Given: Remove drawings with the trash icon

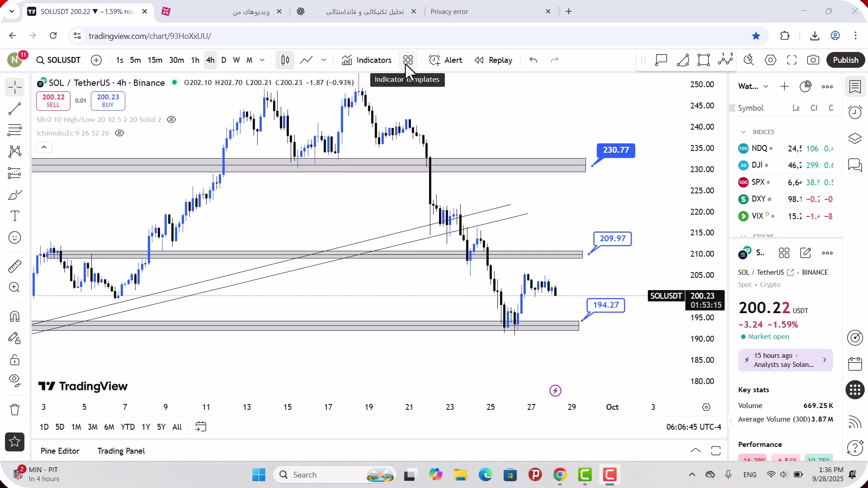Looking at the screenshot, I should [x=15, y=409].
